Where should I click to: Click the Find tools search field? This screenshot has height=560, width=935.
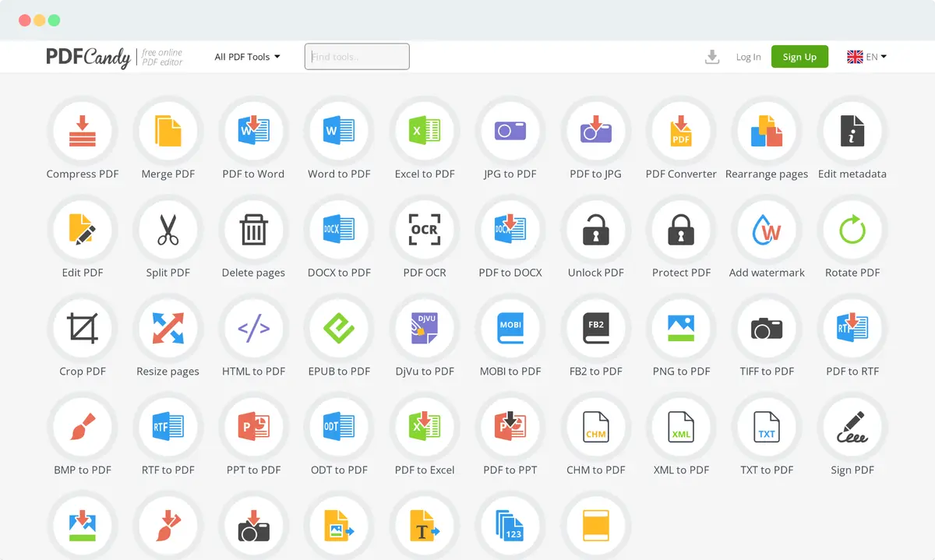click(x=357, y=57)
